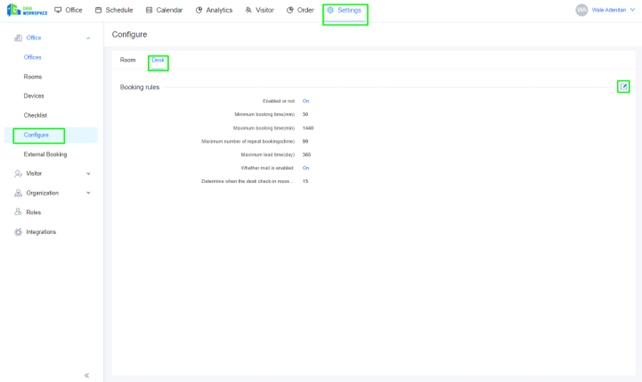Open Roles in the sidebar
The image size is (642, 382).
[34, 212]
